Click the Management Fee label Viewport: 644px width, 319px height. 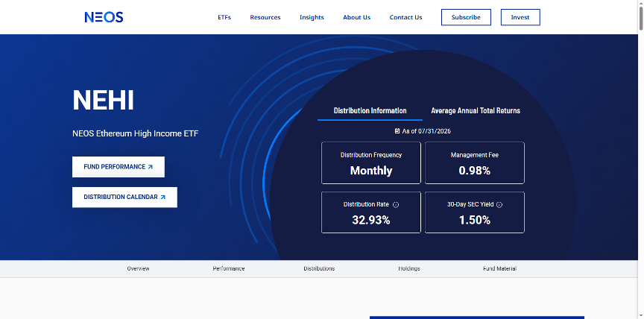point(475,155)
